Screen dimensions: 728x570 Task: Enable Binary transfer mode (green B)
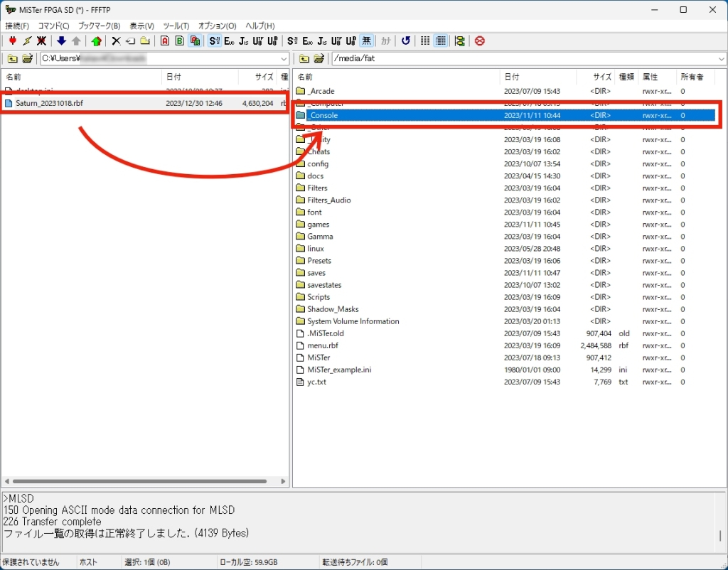click(x=180, y=41)
